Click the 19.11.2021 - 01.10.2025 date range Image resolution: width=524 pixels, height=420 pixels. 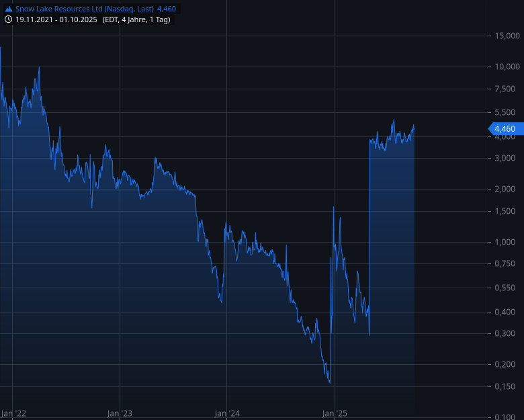click(x=57, y=19)
